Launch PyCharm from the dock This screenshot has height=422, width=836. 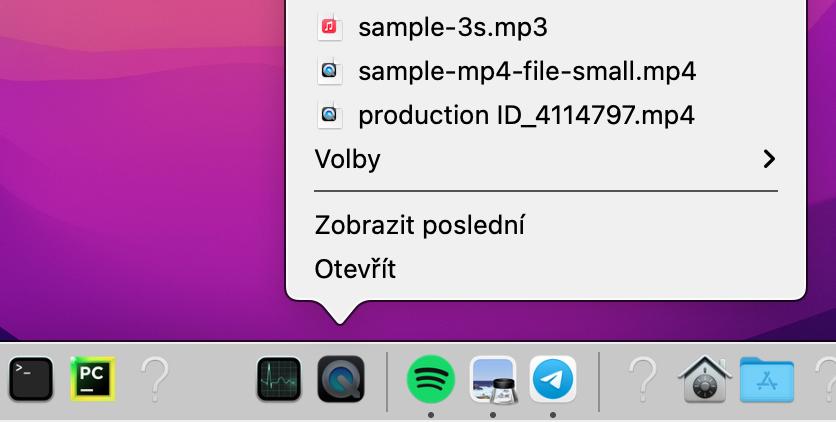pos(94,380)
